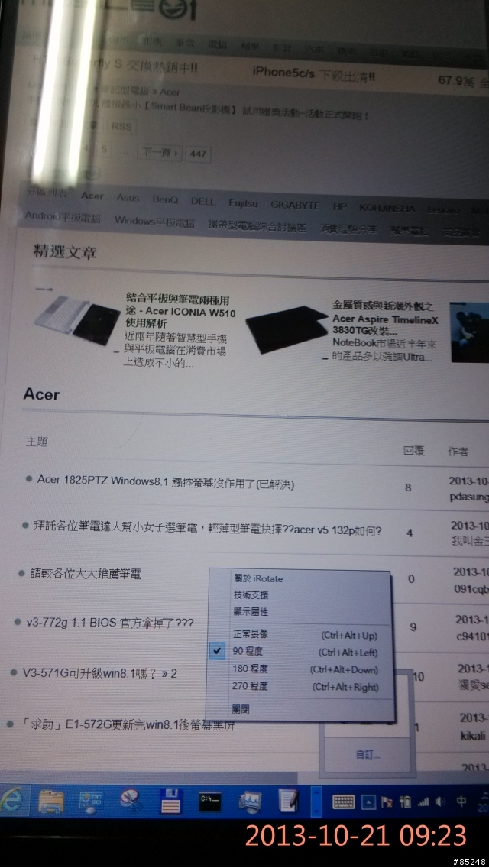This screenshot has height=868, width=489.
Task: Open thread Acer 1825PTZ Windows8.1 觸控螢幕沒作用了
Action: [166, 481]
